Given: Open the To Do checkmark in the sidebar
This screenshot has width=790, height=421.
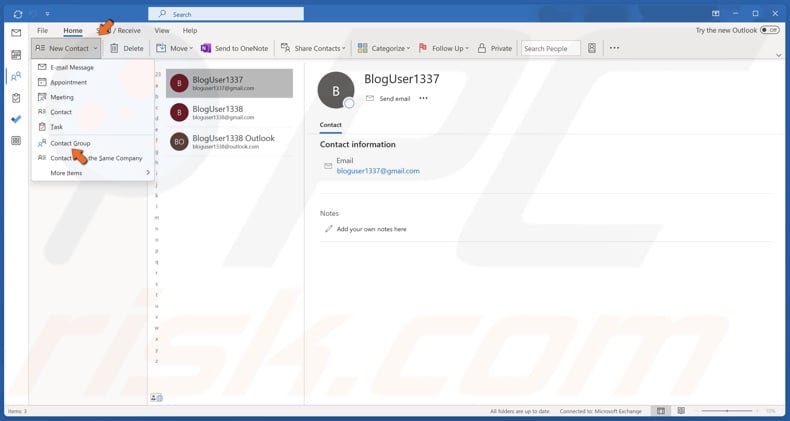Looking at the screenshot, I should click(x=16, y=119).
